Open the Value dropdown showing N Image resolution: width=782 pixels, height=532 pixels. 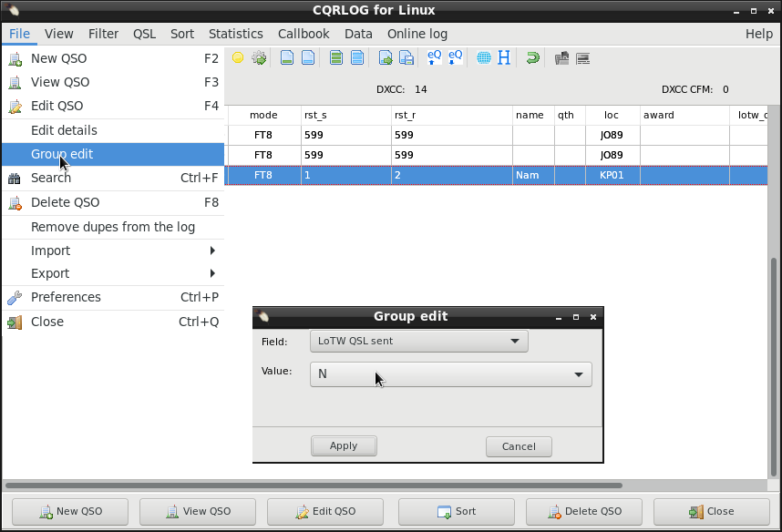pos(451,373)
